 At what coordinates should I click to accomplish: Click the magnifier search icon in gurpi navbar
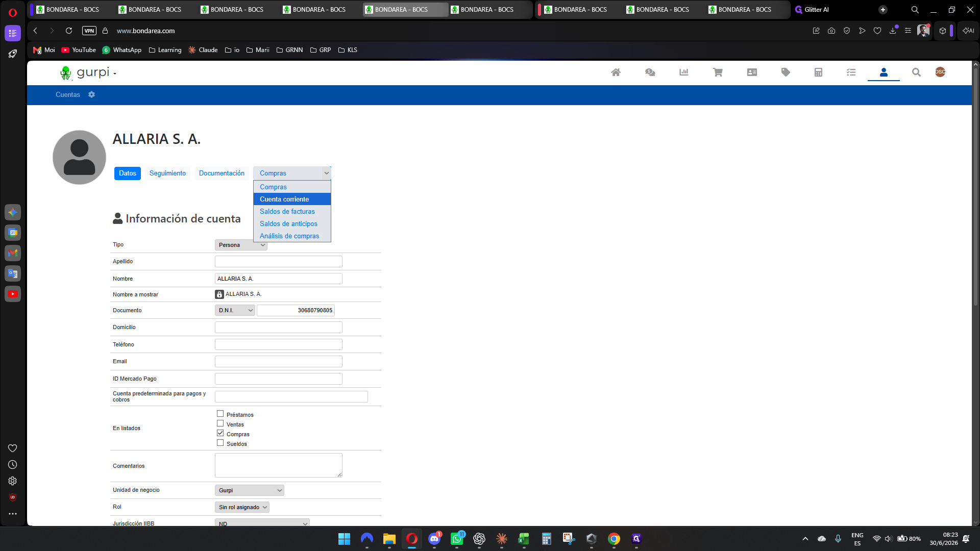point(916,72)
